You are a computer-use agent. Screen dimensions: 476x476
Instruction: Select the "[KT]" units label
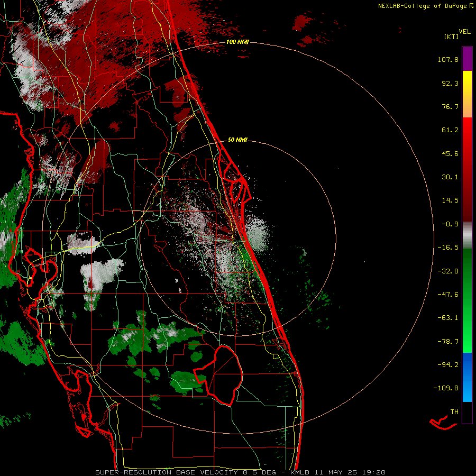tap(452, 36)
